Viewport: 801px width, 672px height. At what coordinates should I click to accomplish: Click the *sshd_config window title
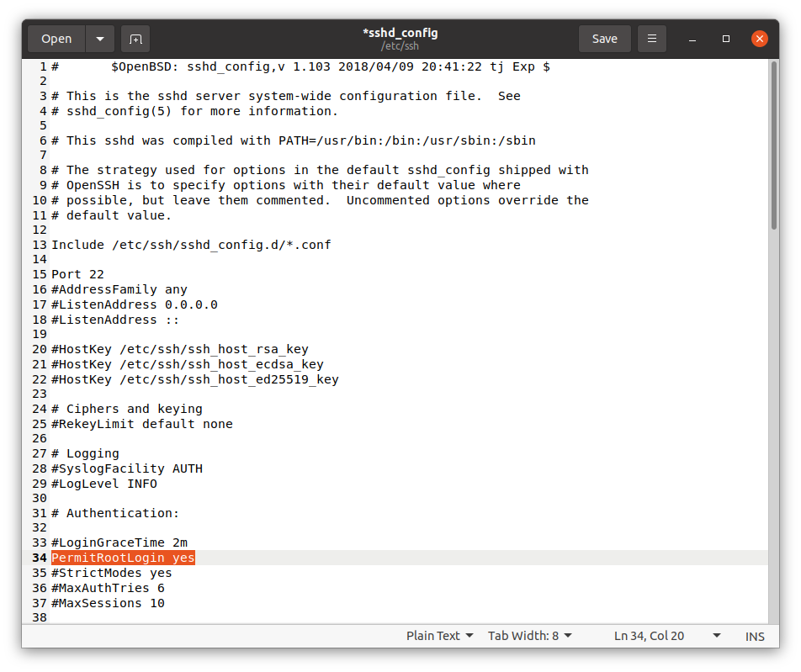tap(400, 33)
